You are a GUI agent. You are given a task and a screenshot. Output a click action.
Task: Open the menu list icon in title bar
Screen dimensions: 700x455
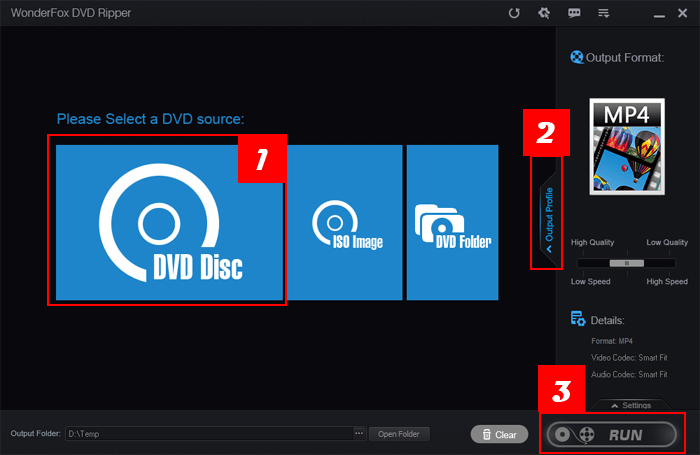point(604,13)
